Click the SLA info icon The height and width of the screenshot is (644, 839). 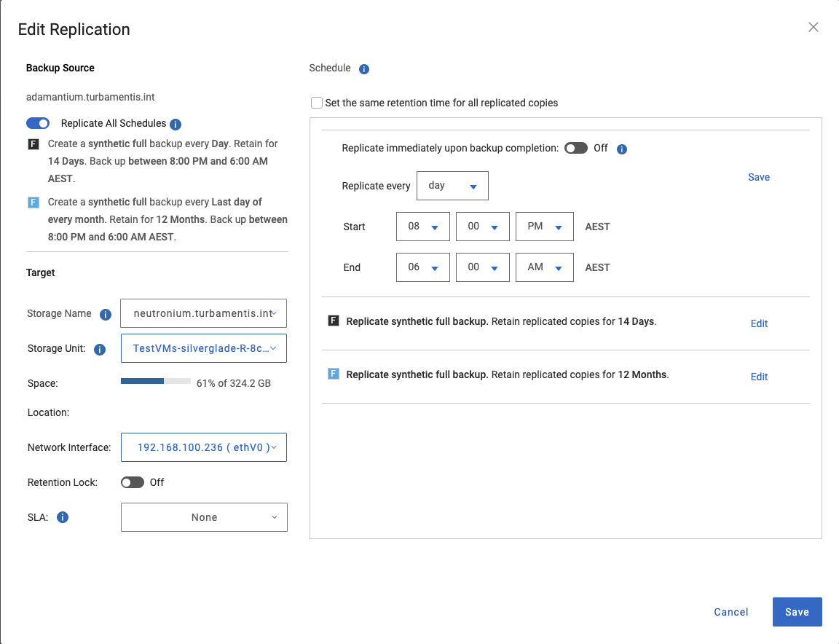pos(63,517)
